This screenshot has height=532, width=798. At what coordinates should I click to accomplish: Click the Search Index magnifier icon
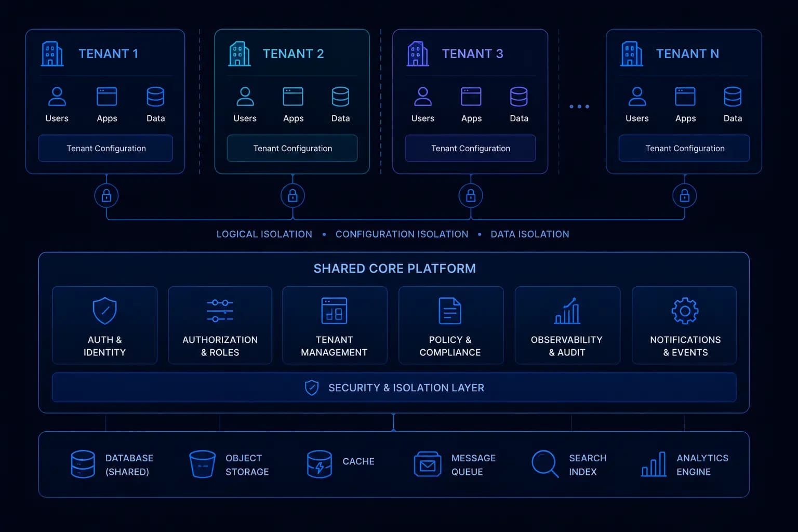coord(545,463)
